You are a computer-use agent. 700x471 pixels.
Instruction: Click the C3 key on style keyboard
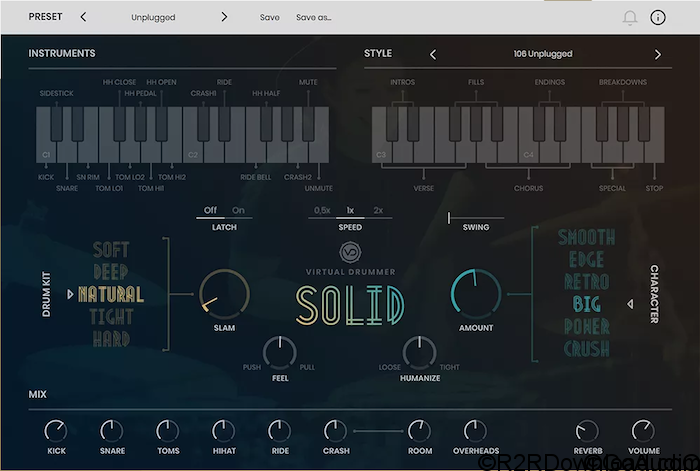381,152
